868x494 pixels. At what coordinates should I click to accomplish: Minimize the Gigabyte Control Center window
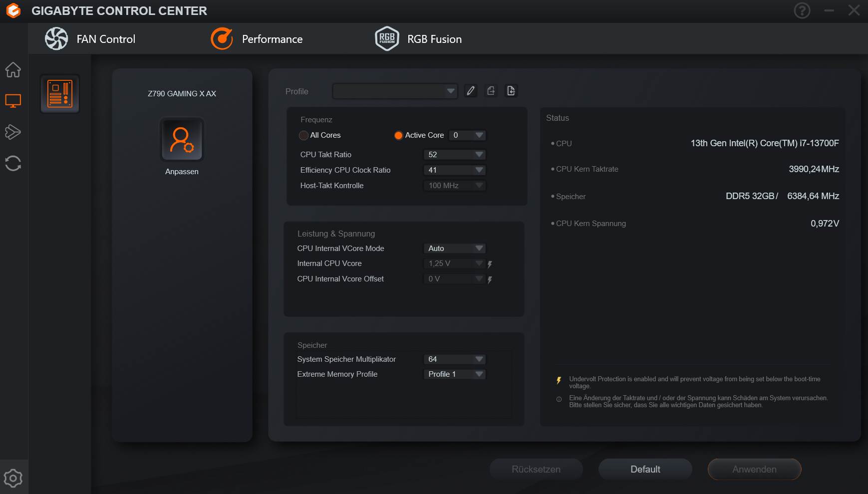[x=829, y=10]
